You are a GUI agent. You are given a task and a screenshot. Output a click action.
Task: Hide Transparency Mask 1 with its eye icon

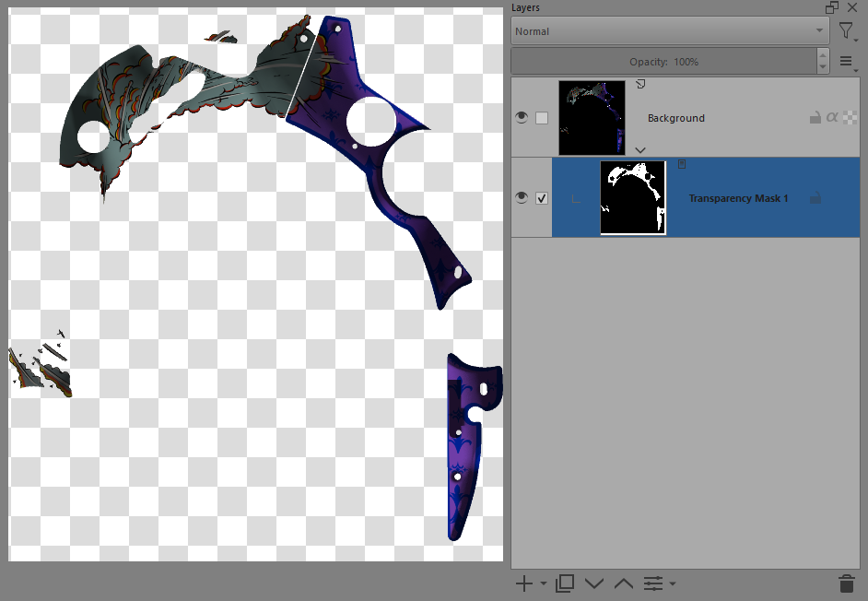coord(522,198)
